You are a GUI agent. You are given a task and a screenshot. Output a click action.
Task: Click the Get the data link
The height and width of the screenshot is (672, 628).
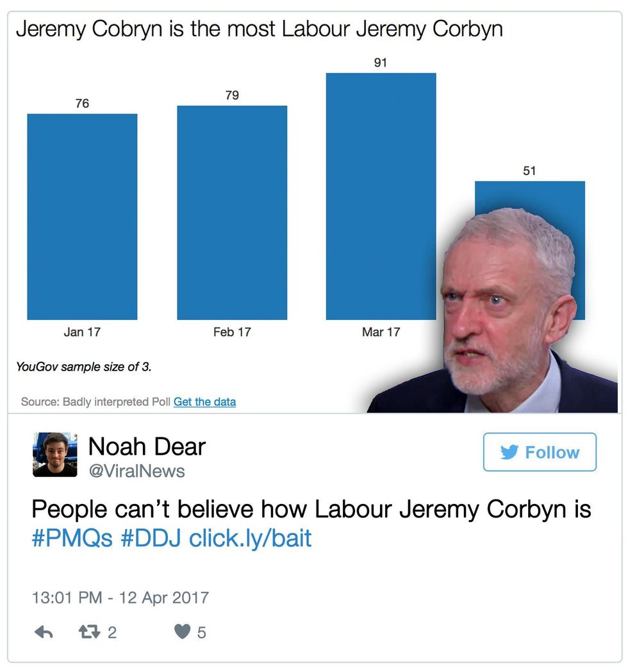pyautogui.click(x=204, y=402)
